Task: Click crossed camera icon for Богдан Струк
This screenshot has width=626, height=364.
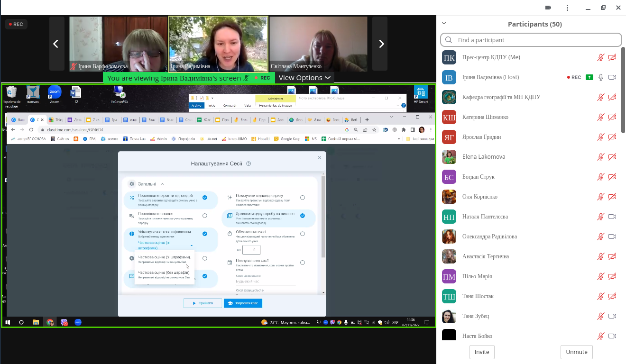Action: (612, 177)
